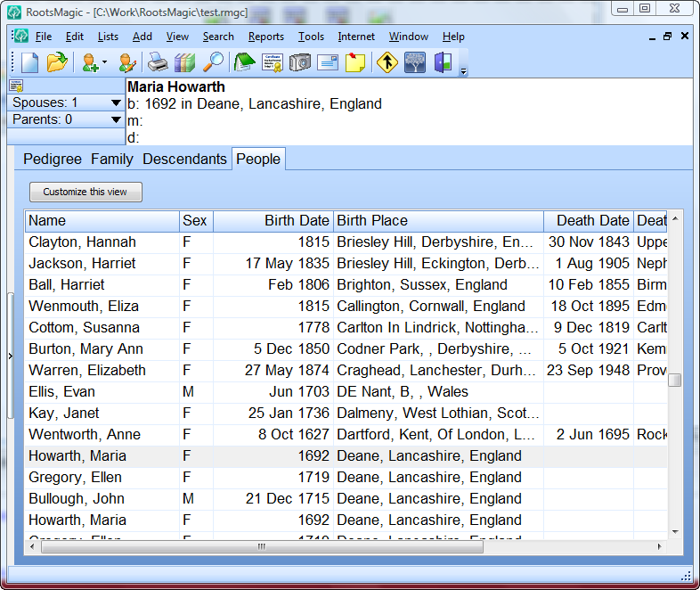Click the vertical scrollbar thumb in people list
The width and height of the screenshot is (700, 590).
[674, 380]
